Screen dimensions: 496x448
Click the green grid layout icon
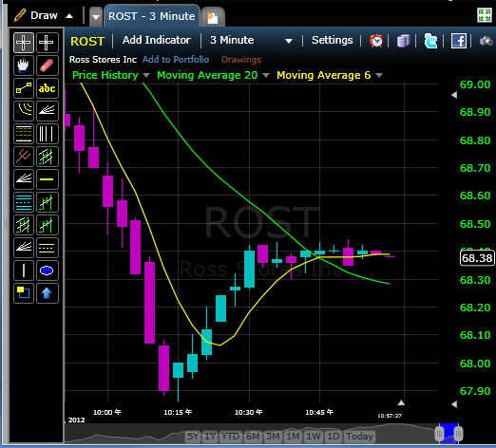coord(485,15)
